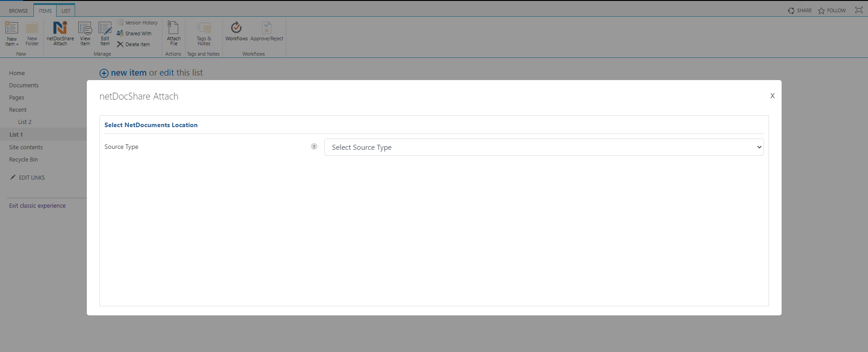Close the netDocShare Attach dialog
Viewport: 868px width, 352px height.
773,96
